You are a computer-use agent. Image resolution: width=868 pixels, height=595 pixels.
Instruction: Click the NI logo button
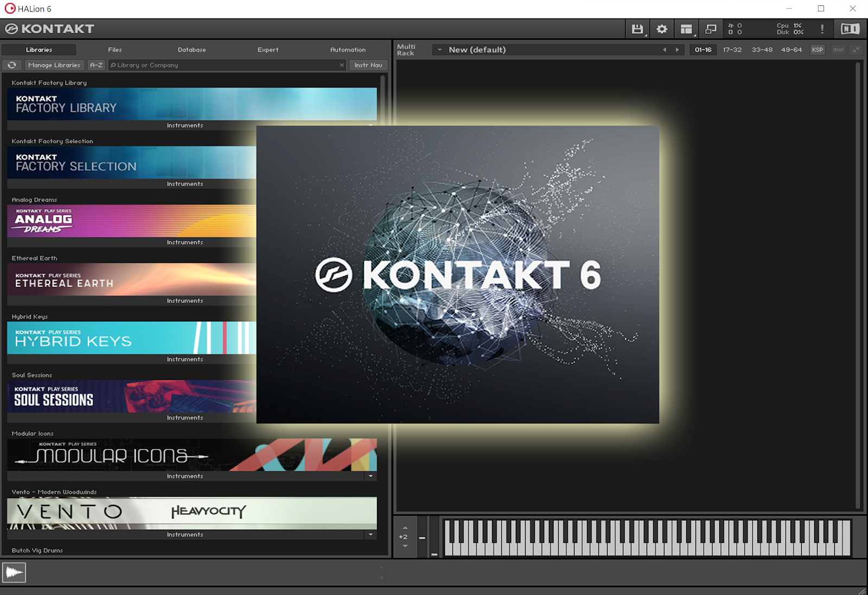tap(850, 29)
